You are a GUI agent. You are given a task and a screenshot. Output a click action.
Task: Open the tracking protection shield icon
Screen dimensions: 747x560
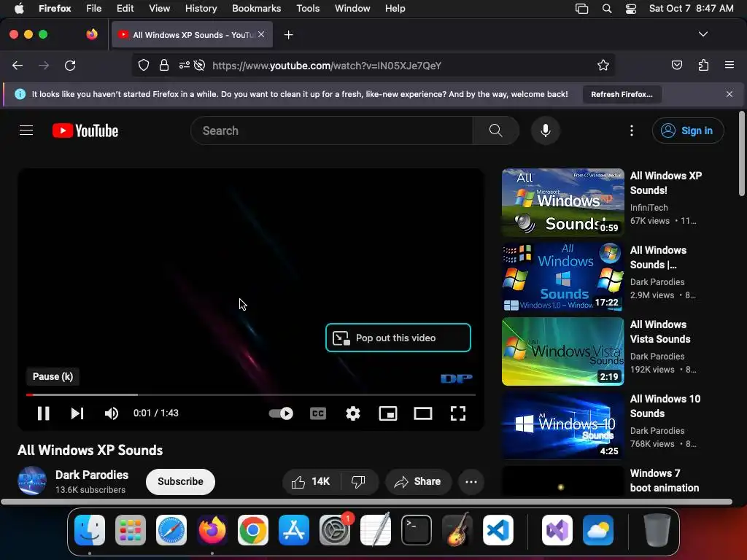coord(144,65)
